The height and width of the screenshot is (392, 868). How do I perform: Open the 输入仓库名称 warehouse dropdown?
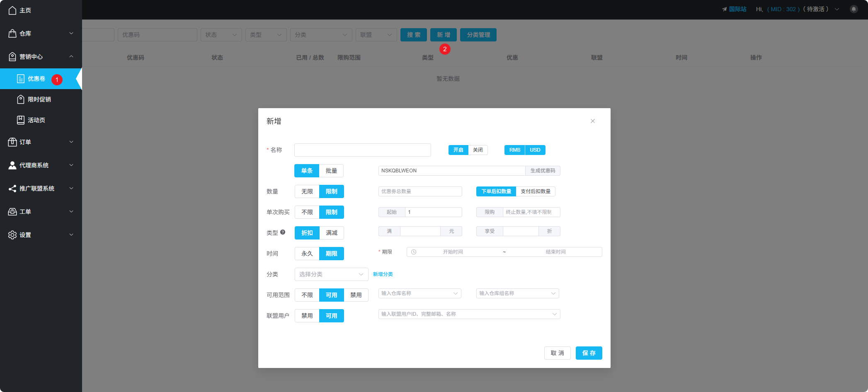click(x=419, y=293)
